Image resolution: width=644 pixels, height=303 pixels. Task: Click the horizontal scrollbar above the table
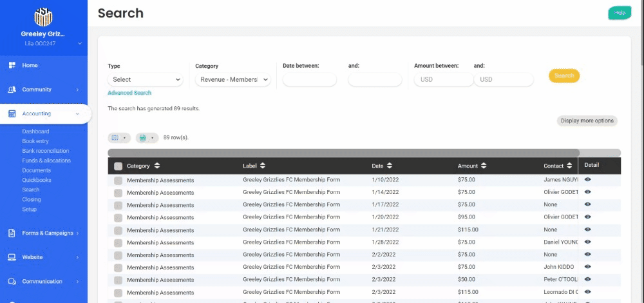tap(343, 153)
